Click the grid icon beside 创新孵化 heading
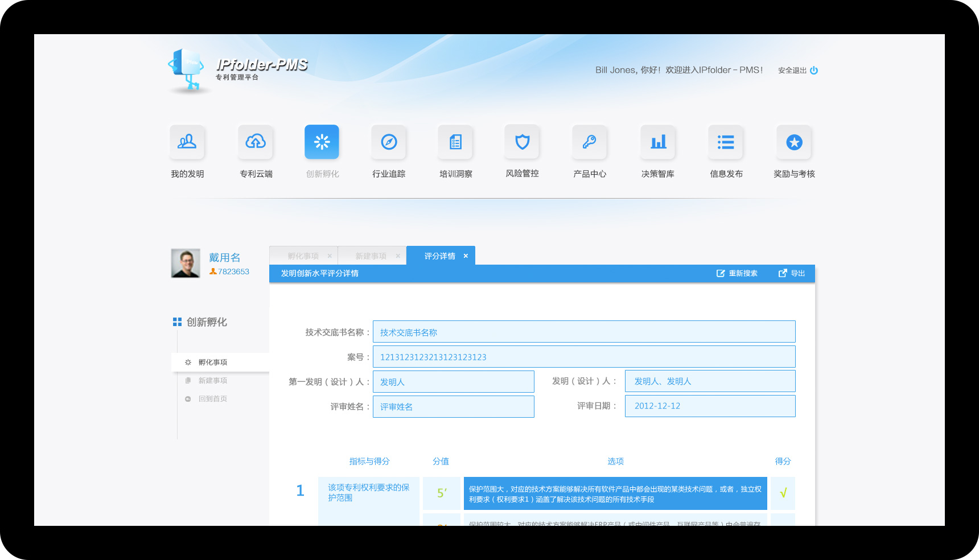979x560 pixels. (x=177, y=322)
